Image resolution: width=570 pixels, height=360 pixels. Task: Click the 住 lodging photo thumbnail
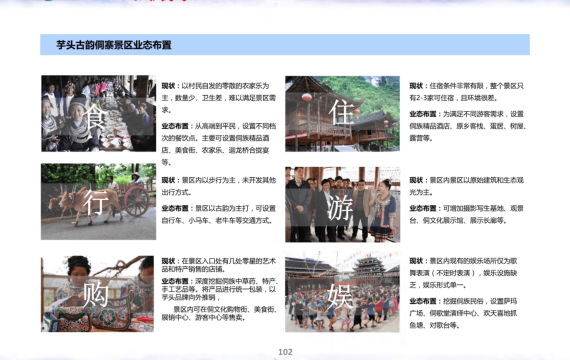pos(342,113)
